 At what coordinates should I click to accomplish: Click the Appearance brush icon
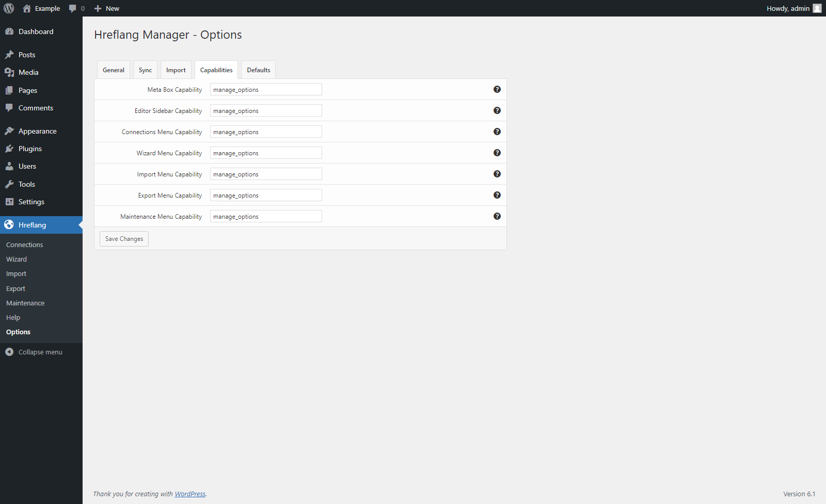click(x=9, y=131)
